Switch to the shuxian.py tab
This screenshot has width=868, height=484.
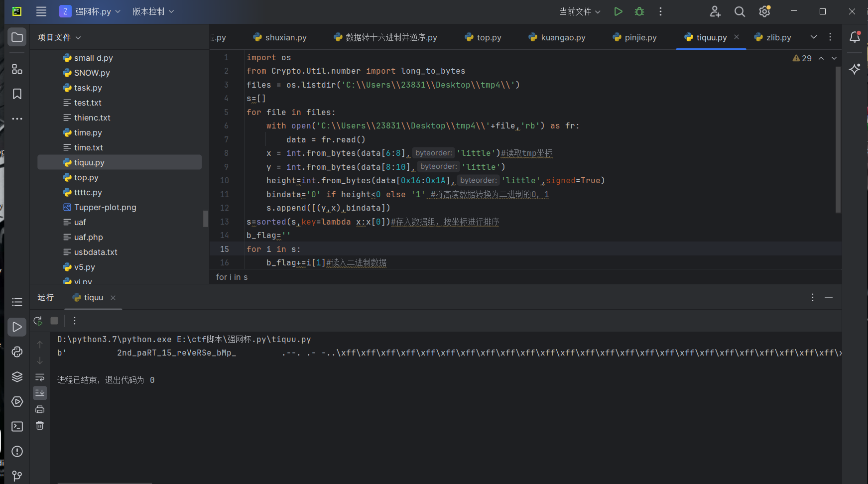click(x=280, y=37)
